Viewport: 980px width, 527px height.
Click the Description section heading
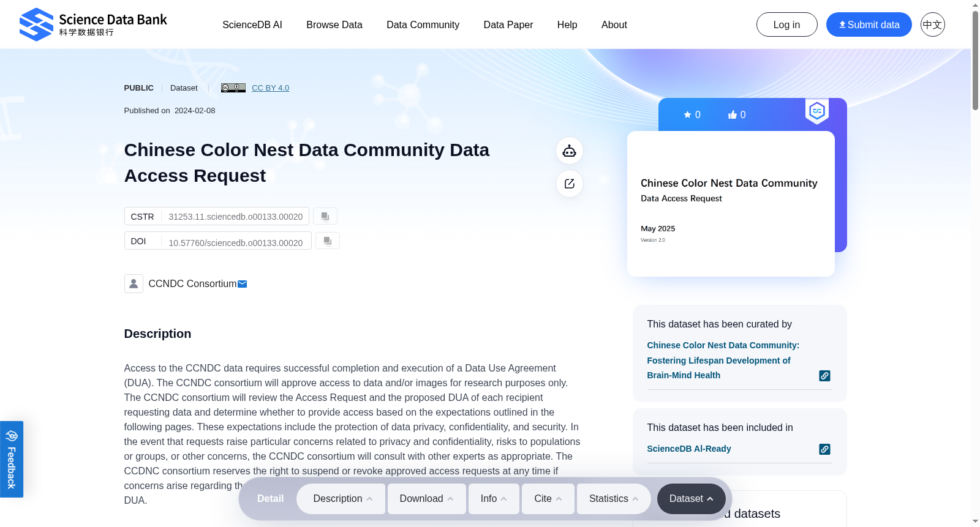pyautogui.click(x=158, y=334)
